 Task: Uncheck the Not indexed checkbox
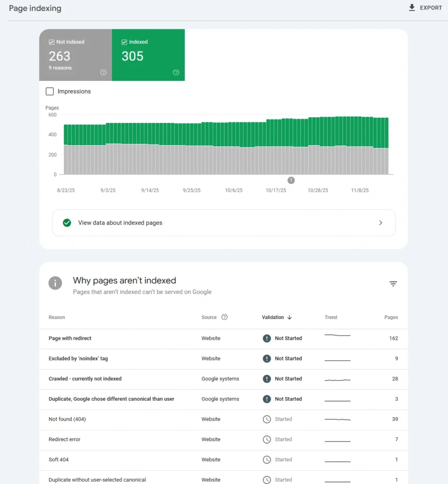52,42
